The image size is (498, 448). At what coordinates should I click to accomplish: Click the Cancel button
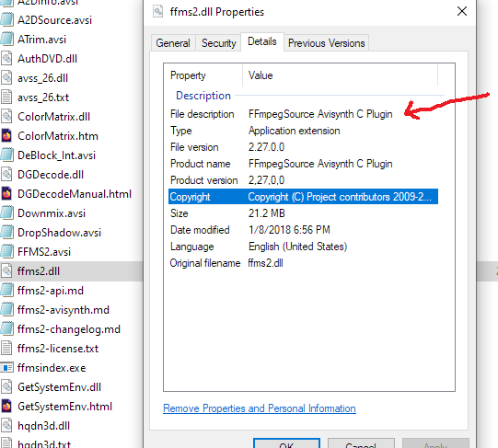tap(361, 443)
